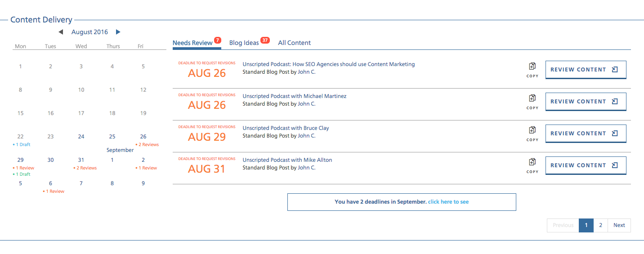
Task: Go to page 2 of results
Action: (x=600, y=225)
